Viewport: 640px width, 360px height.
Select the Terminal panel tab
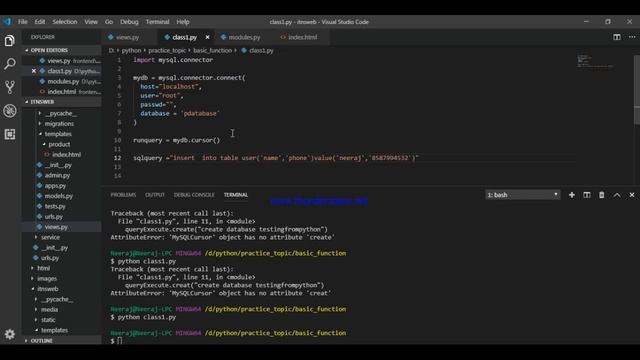tap(236, 195)
